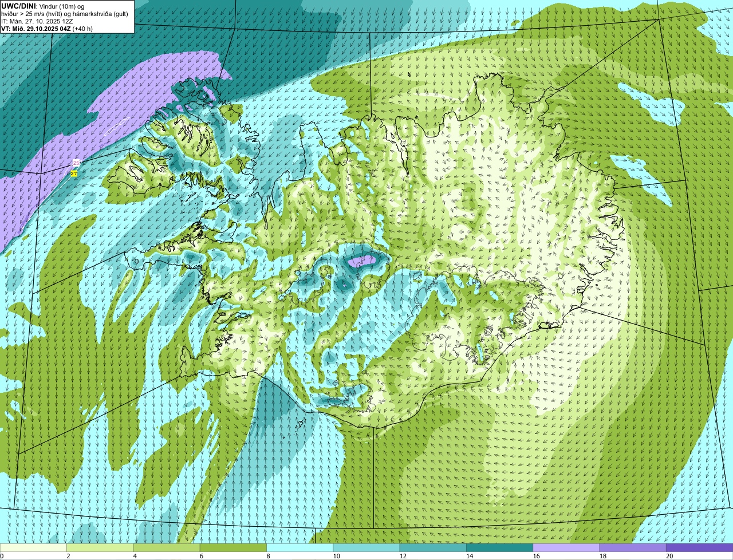This screenshot has width=733, height=560.
Task: Click the scale number '8'
Action: (x=268, y=556)
